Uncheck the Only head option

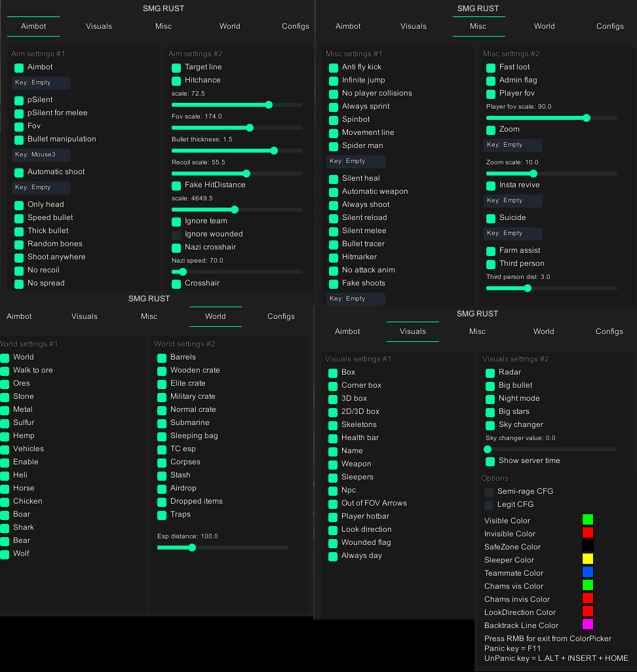19,205
